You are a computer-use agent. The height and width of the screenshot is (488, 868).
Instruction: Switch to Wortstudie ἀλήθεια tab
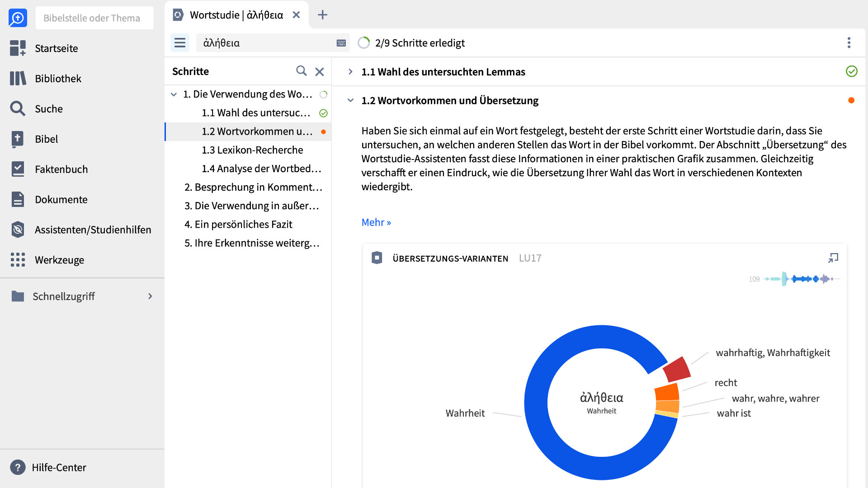click(x=236, y=15)
